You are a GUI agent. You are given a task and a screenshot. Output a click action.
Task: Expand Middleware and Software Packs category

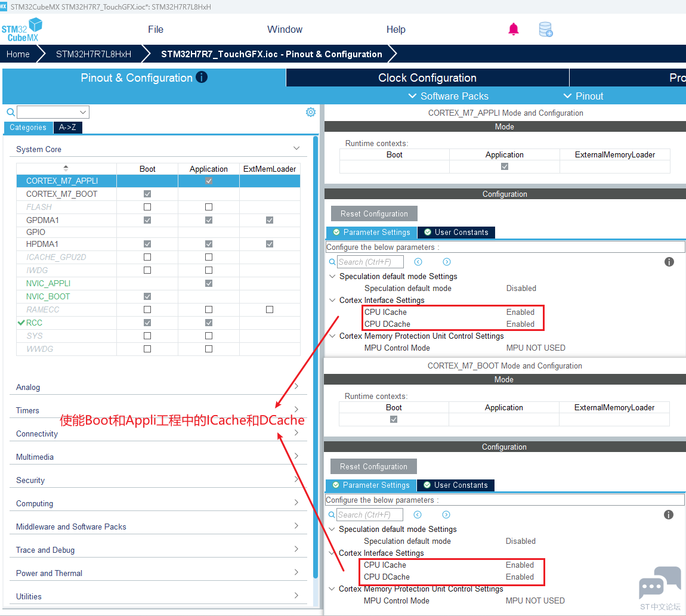(296, 525)
